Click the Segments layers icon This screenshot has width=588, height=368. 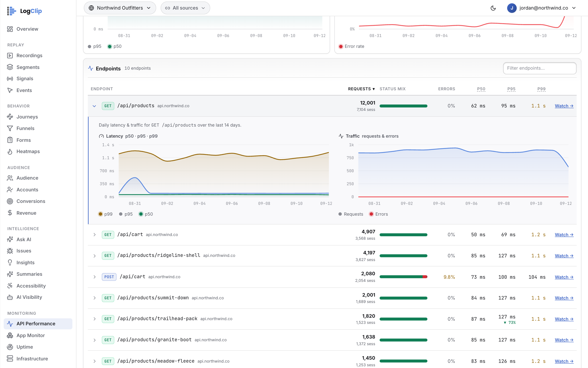pos(10,67)
